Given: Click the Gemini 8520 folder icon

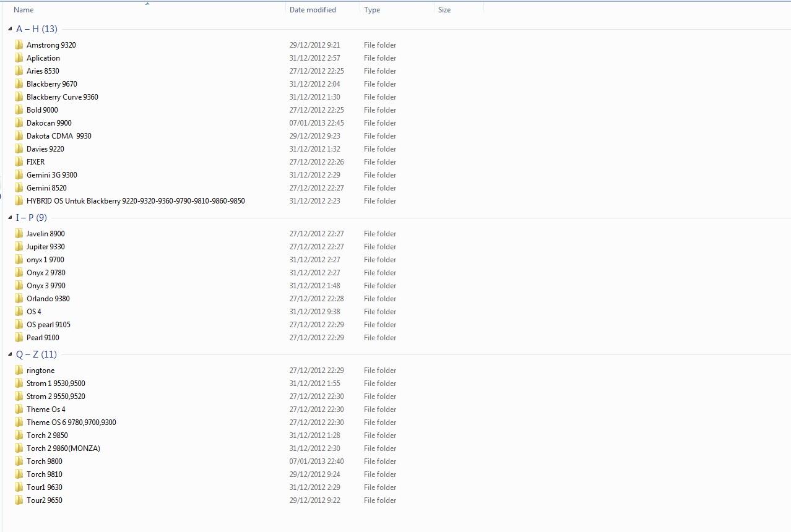Looking at the screenshot, I should (x=19, y=188).
